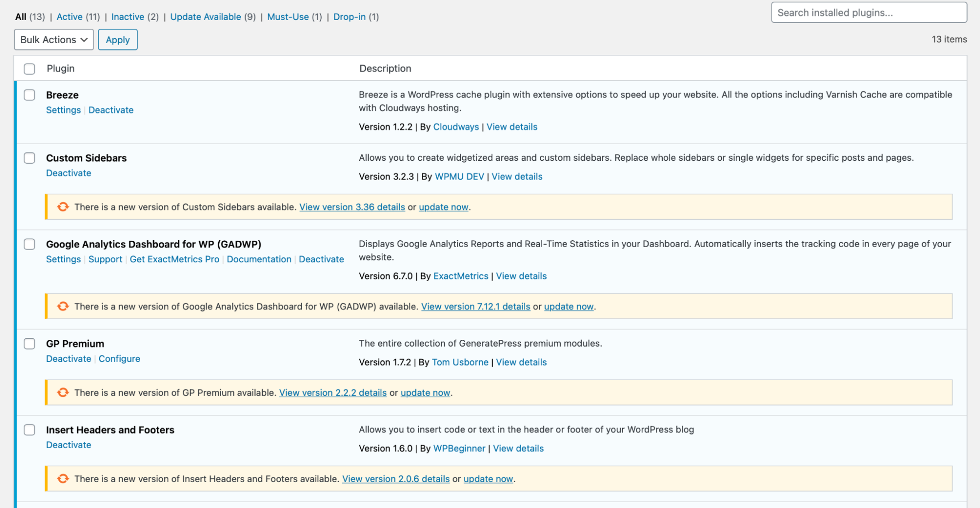
Task: Click update now for Custom Sidebars
Action: 443,207
